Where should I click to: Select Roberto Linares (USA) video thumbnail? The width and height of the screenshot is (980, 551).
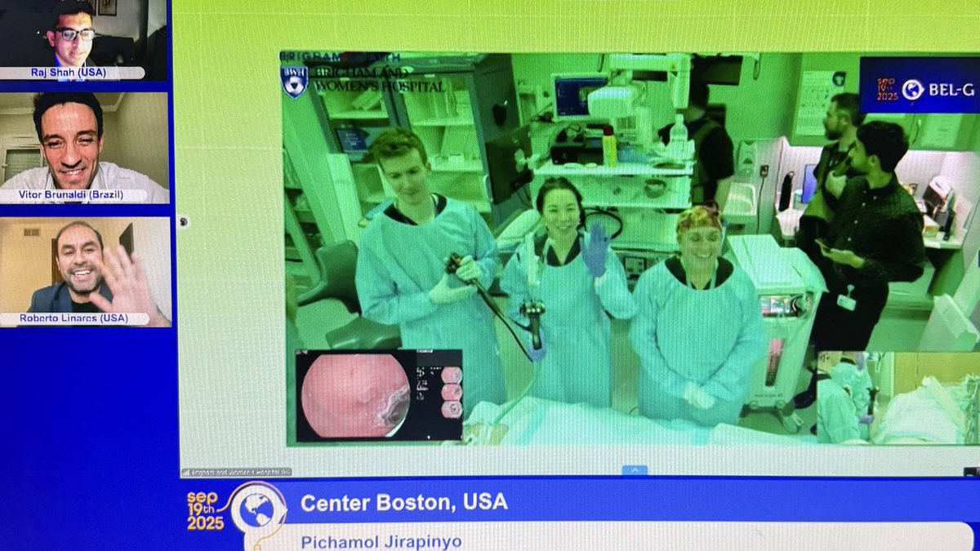[85, 271]
